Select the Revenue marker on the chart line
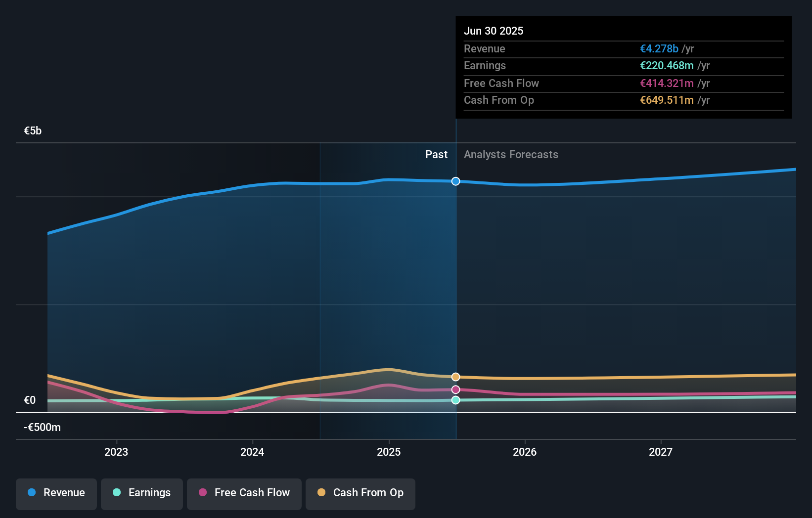 tap(455, 181)
